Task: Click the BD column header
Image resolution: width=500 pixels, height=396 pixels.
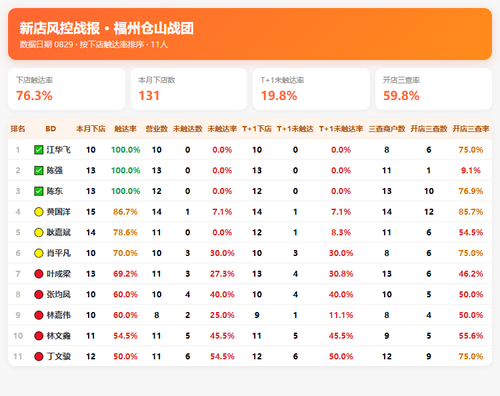Action: (51, 129)
